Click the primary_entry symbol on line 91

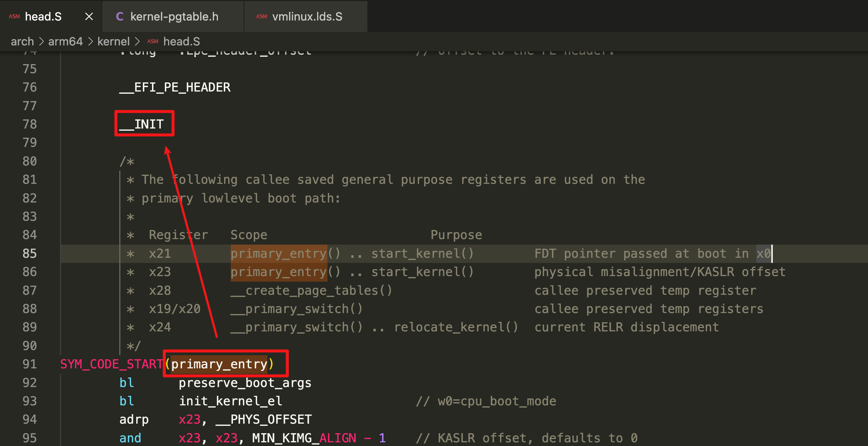coord(219,364)
